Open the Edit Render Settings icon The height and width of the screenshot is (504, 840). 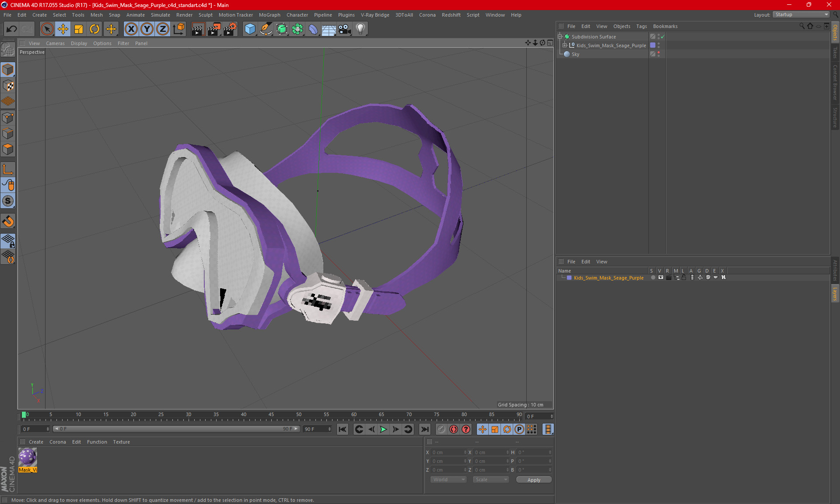coord(230,29)
